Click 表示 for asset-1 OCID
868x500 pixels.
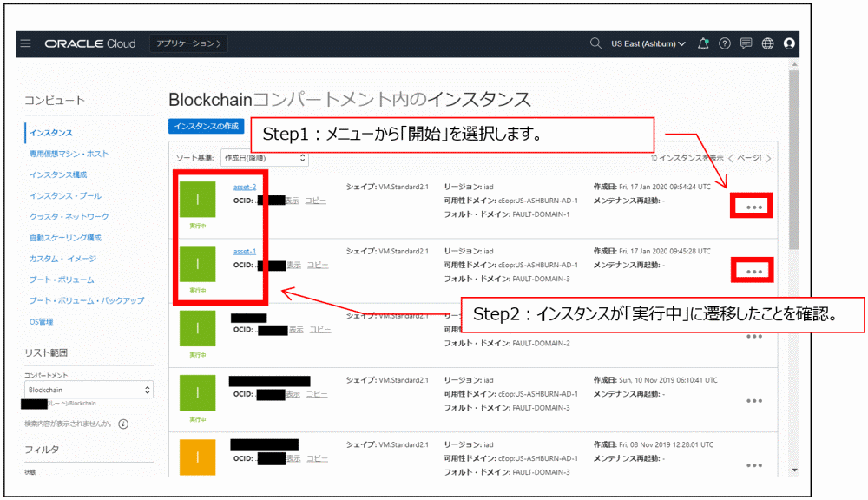click(x=294, y=266)
